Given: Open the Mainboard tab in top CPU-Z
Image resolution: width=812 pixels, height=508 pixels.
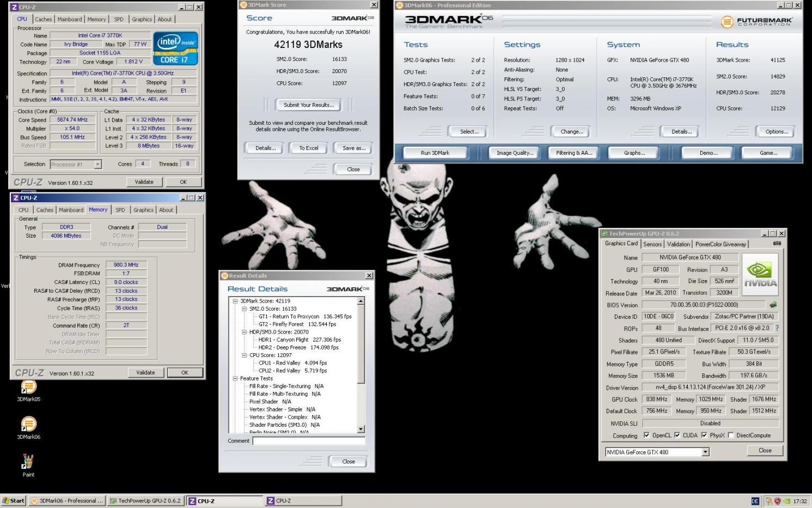Looking at the screenshot, I should 70,19.
